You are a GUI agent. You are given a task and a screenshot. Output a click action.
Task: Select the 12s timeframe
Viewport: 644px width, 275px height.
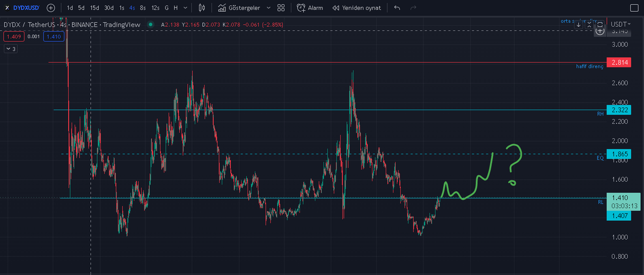[x=155, y=8]
